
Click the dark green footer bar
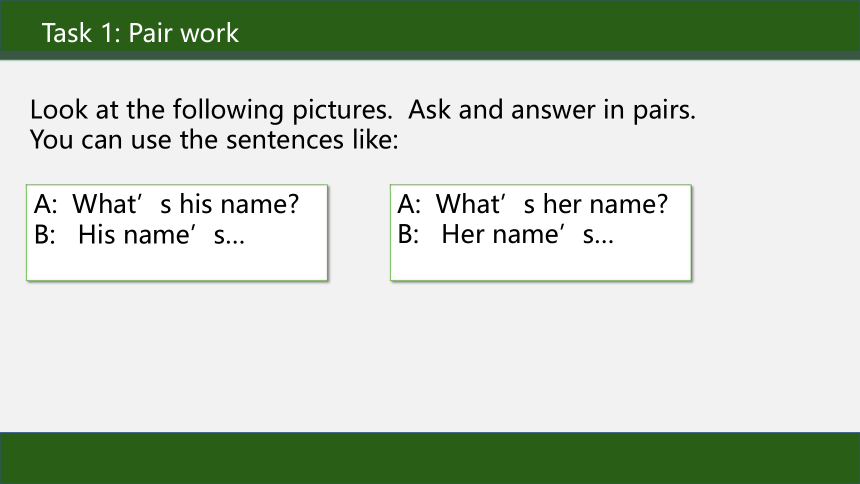point(430,458)
